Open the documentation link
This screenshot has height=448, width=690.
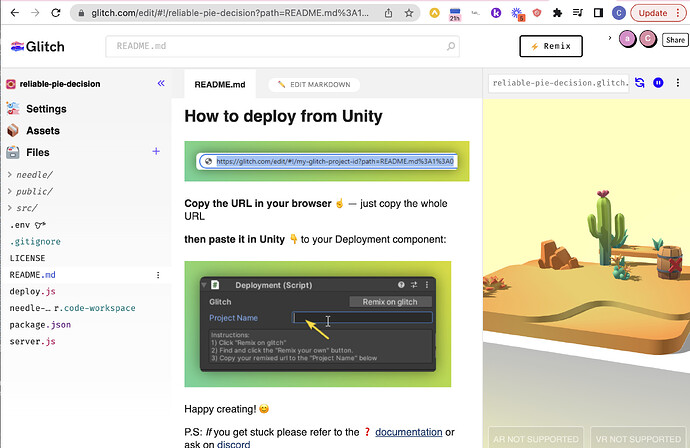[409, 432]
